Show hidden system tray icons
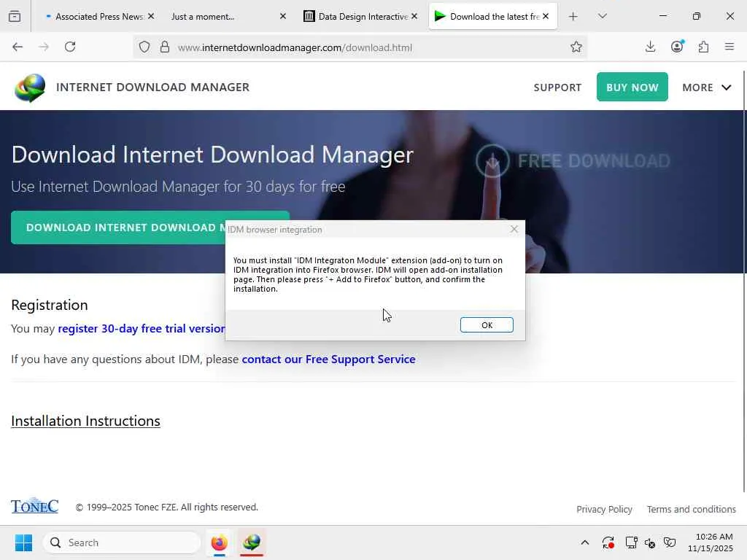 click(x=585, y=542)
